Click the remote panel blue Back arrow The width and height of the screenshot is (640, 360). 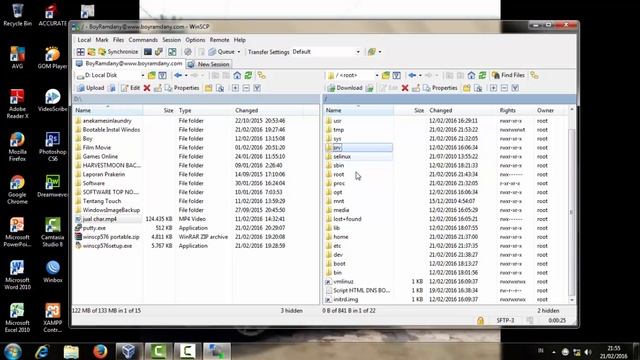point(412,75)
